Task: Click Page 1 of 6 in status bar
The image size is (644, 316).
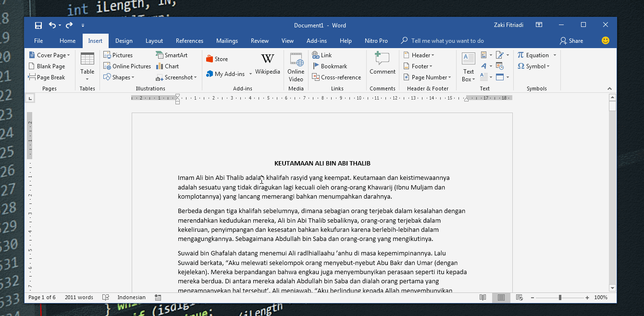Action: [x=42, y=298]
